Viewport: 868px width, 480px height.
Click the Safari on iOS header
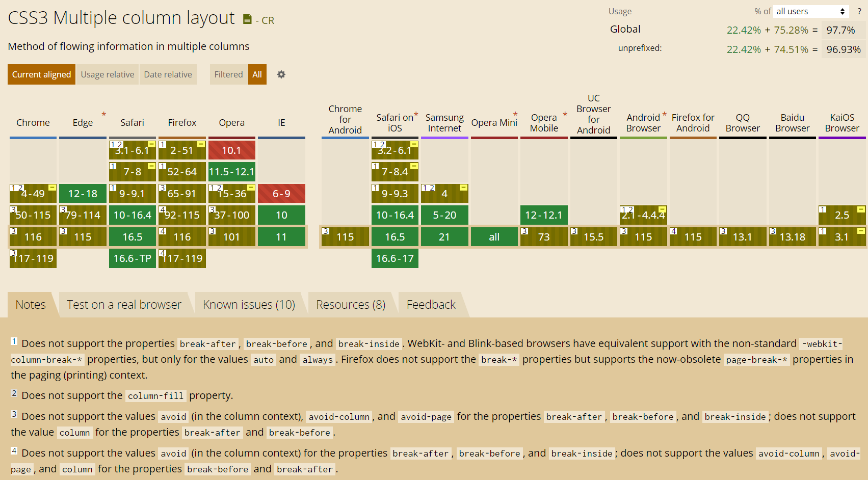pyautogui.click(x=395, y=123)
